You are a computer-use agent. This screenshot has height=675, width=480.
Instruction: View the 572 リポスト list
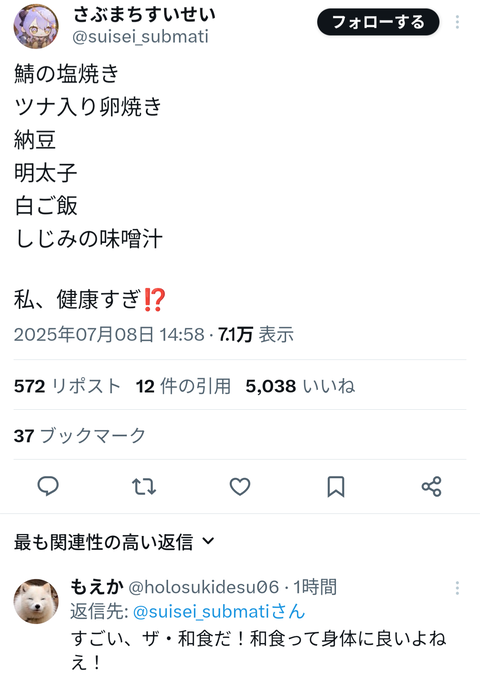[67, 386]
